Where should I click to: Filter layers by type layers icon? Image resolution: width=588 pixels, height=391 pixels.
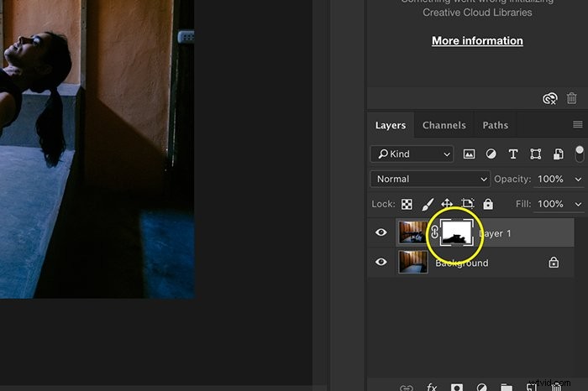[x=513, y=154]
